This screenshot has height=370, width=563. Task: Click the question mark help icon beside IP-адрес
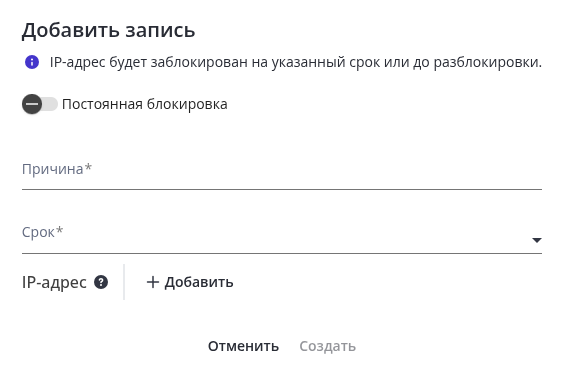click(101, 282)
